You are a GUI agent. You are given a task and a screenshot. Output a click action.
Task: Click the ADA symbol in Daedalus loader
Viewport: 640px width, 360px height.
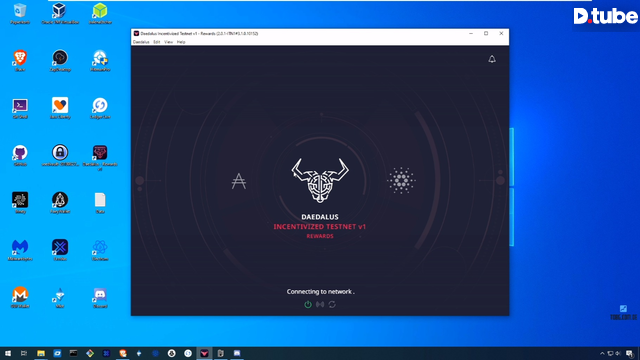pyautogui.click(x=239, y=181)
